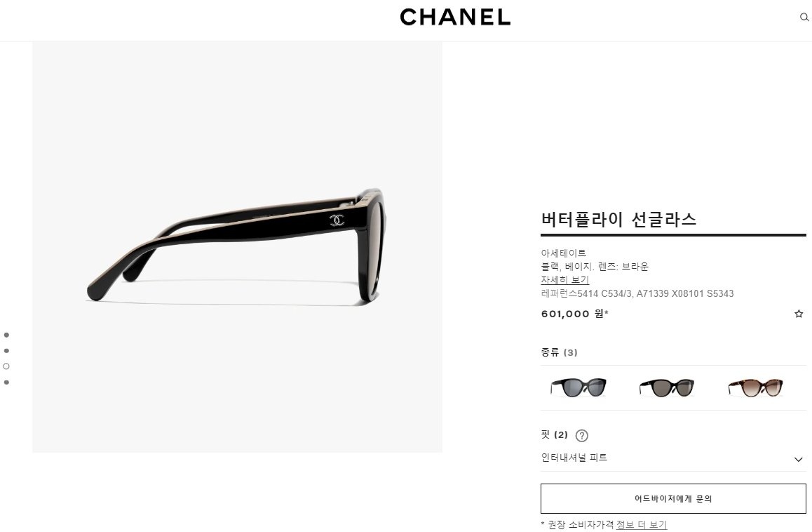Click the 601,000 원 price text
Screen dimensions: 812x532
[x=574, y=314]
